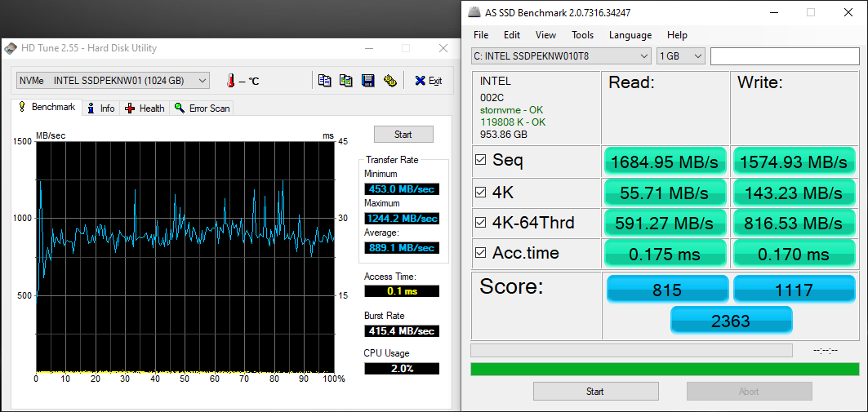
Task: Click the 002C firmware text
Action: pos(491,97)
